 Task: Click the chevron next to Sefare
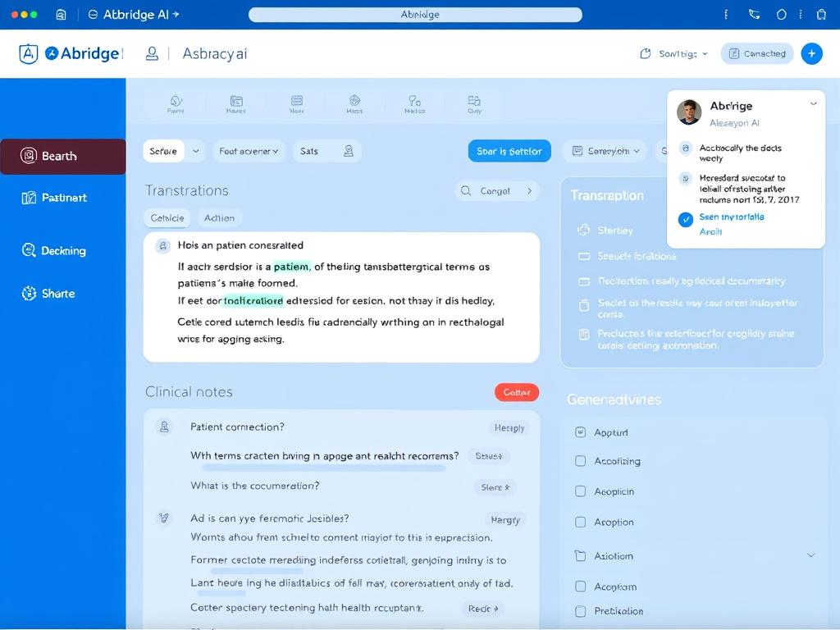click(x=196, y=151)
